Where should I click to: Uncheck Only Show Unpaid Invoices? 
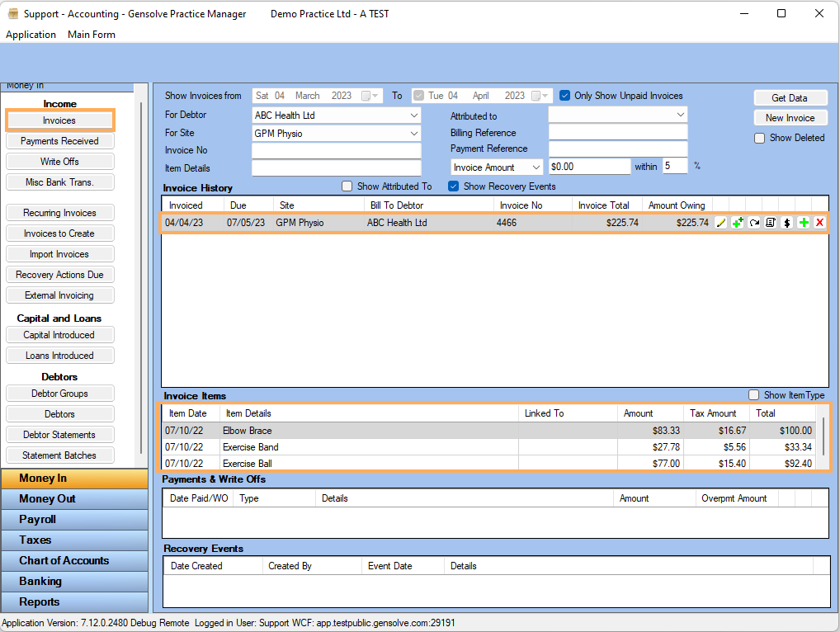click(x=564, y=95)
